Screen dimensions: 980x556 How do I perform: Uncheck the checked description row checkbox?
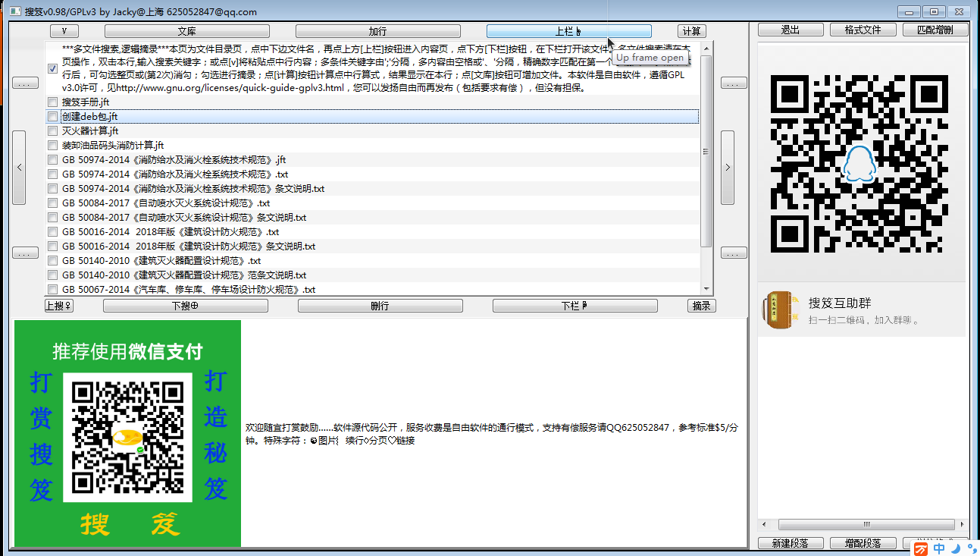52,68
